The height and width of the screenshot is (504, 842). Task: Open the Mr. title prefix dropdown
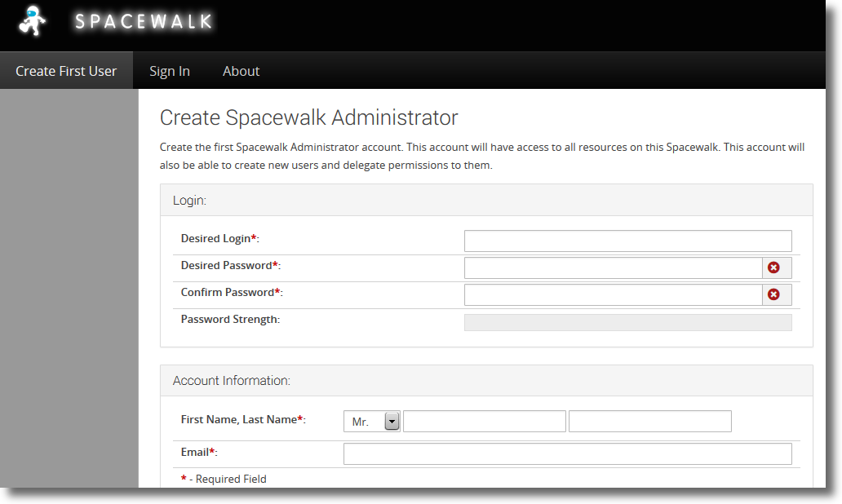coord(371,422)
